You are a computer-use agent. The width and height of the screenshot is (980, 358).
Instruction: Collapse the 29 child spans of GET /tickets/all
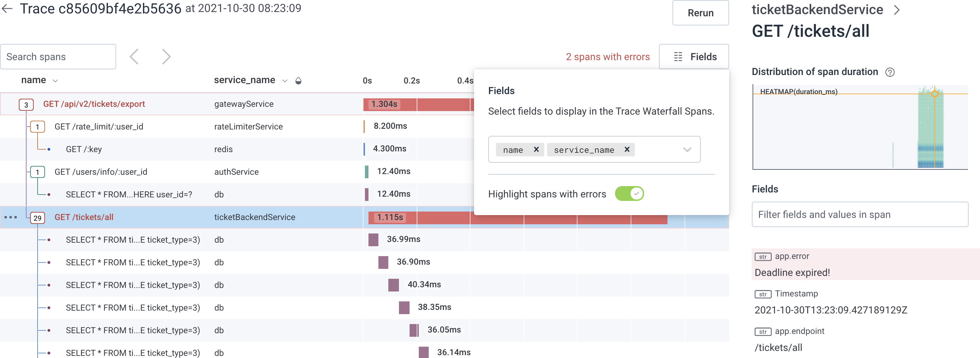coord(37,218)
